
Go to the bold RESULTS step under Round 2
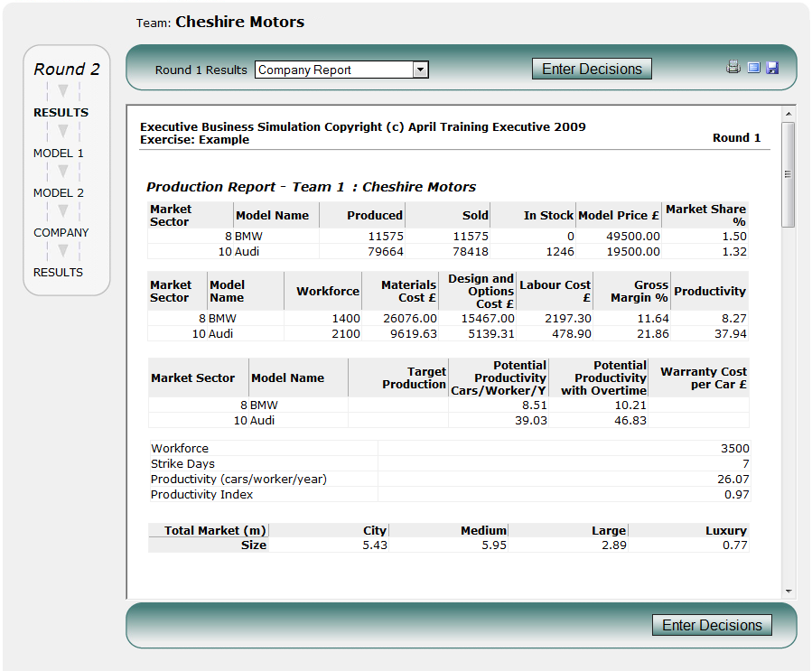click(61, 112)
